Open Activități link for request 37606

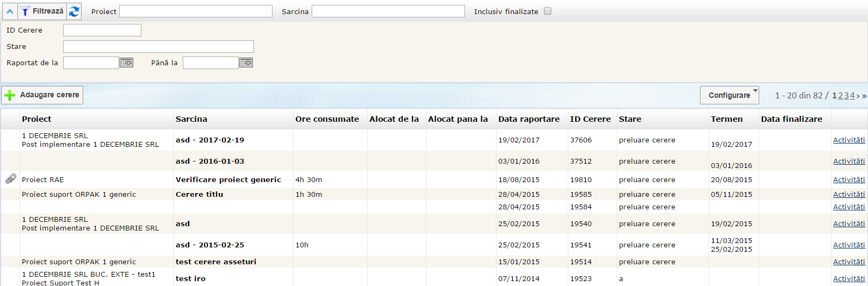click(x=848, y=140)
